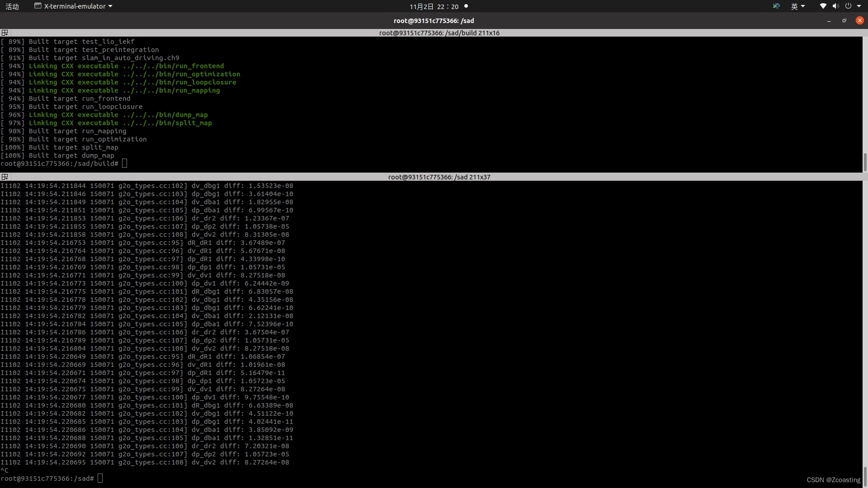Viewport: 868px width, 488px height.
Task: Click the 'dr_dr2 diff: 1.23367e-07' log line
Action: click(x=145, y=218)
